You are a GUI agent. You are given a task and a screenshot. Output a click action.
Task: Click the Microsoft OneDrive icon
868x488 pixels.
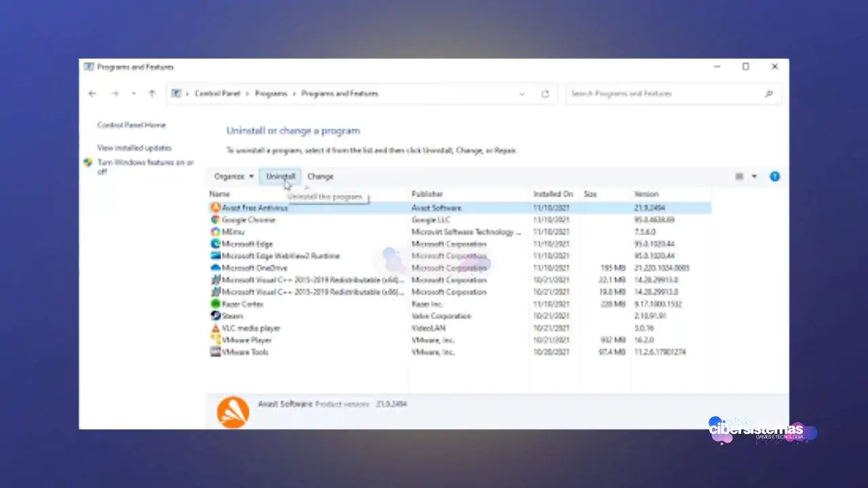click(x=216, y=268)
